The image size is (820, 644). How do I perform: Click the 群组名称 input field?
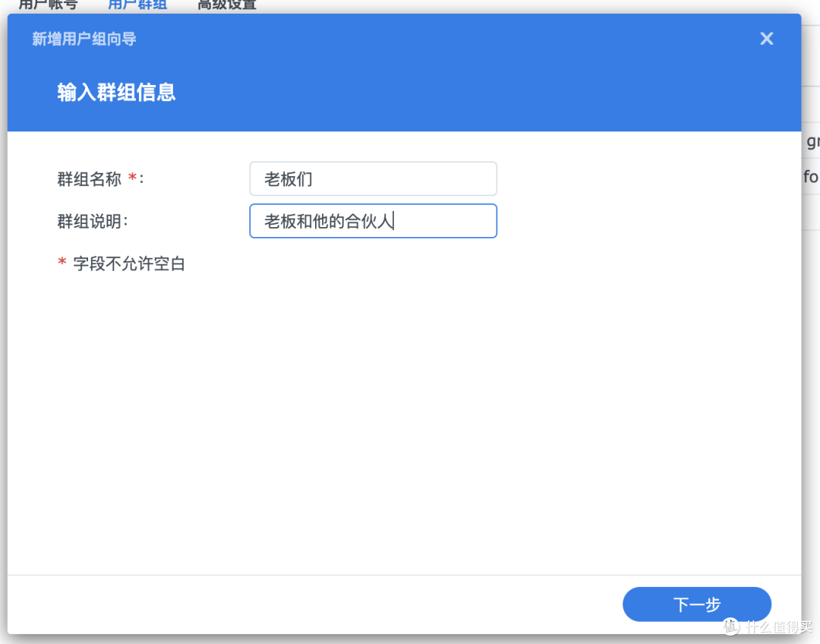[373, 179]
